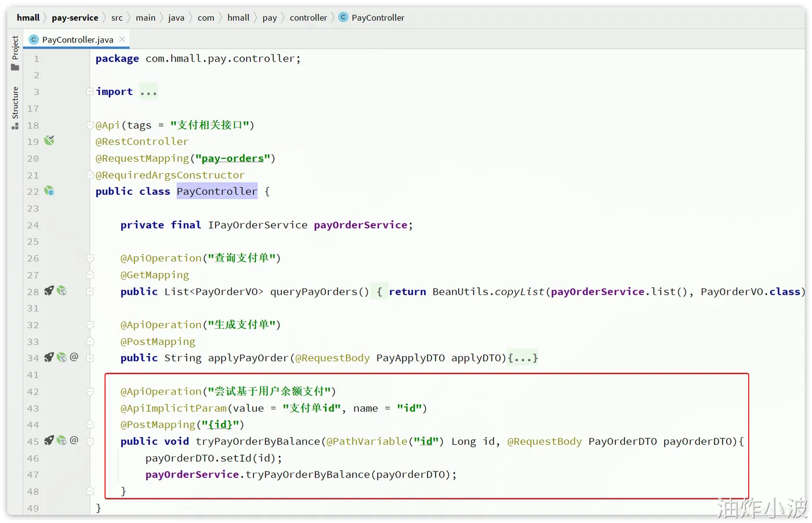Image resolution: width=812 pixels, height=523 pixels.
Task: Click the @RequiredArgsConstructor annotation
Action: (170, 175)
